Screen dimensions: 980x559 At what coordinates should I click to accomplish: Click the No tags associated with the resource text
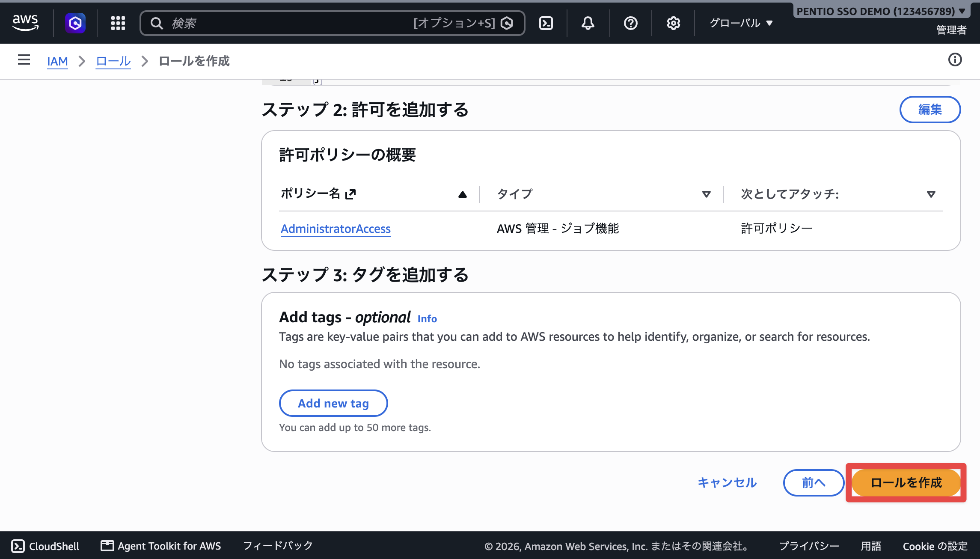380,364
